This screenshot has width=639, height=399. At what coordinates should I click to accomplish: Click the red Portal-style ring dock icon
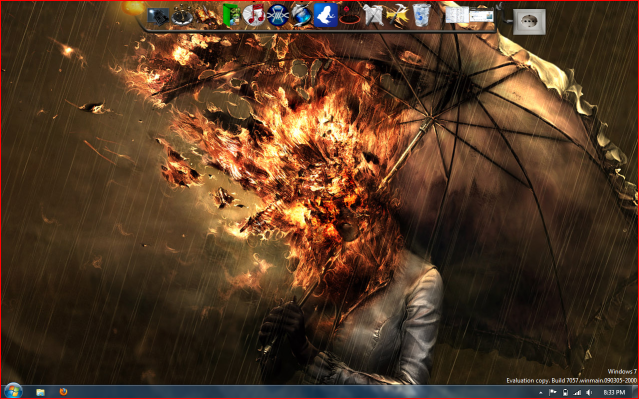[349, 15]
